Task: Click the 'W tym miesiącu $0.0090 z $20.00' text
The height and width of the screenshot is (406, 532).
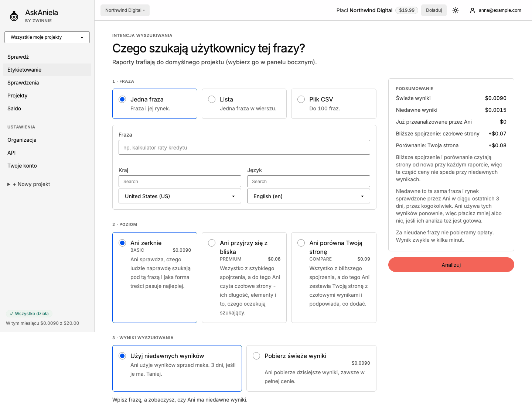Action: tap(42, 323)
